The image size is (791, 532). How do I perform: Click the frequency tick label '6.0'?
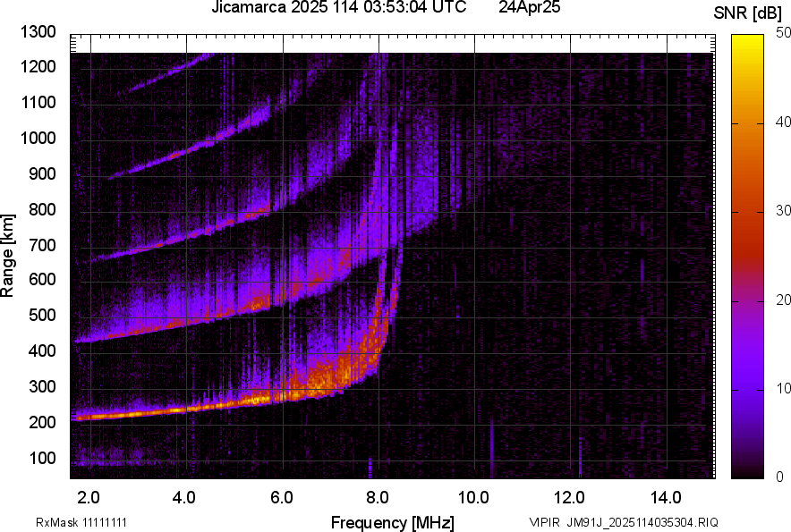coord(282,498)
